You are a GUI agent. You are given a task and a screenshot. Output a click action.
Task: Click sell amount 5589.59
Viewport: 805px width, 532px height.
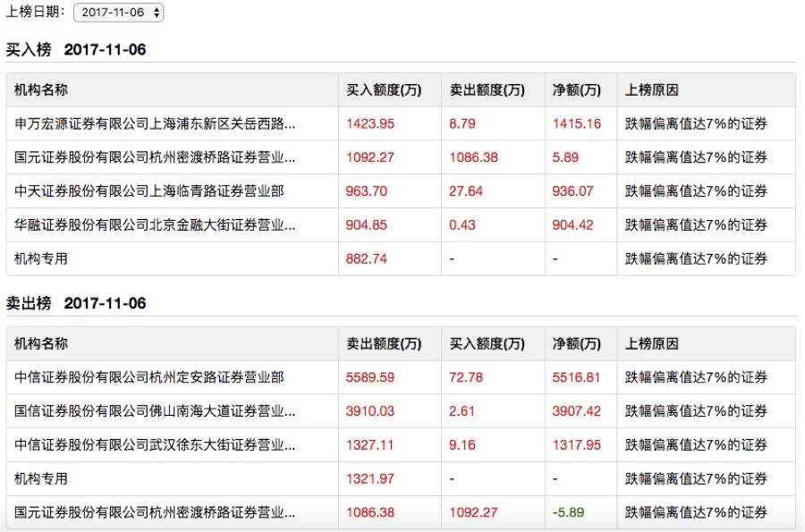[370, 377]
